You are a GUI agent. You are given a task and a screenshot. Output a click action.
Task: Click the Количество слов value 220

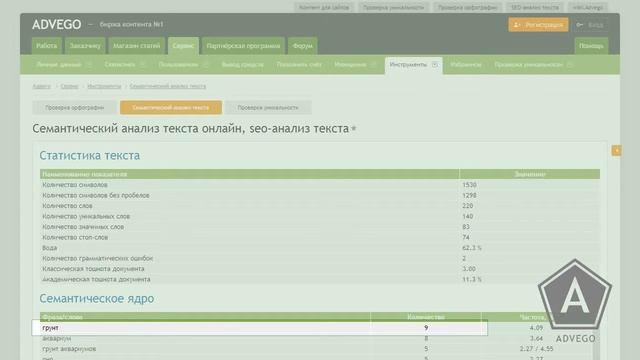[x=468, y=206]
